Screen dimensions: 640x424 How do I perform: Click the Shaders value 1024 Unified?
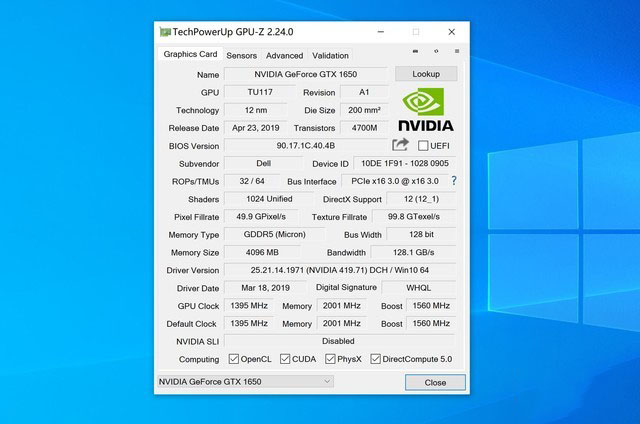[x=269, y=199]
